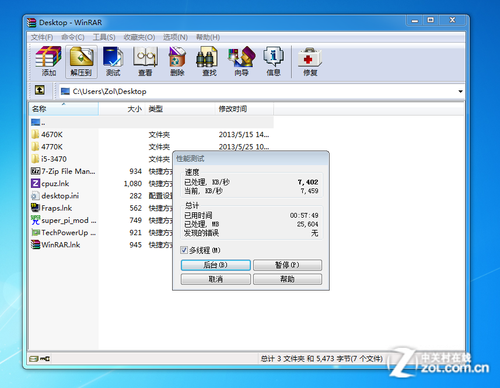The width and height of the screenshot is (500, 388).
Task: Sort by the 类型 (Type) column header
Action: click(180, 109)
